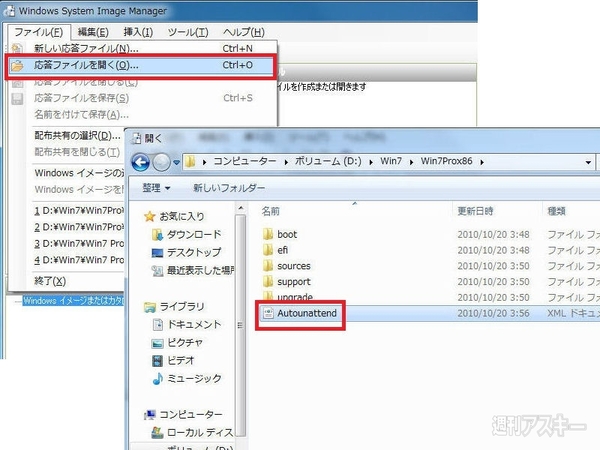Open the 整理 dropdown button

point(156,188)
